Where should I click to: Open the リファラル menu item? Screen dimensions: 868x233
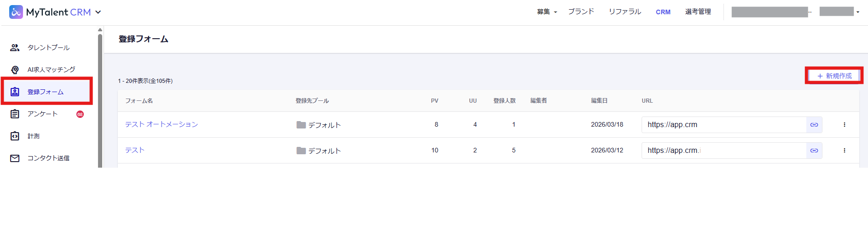point(625,12)
